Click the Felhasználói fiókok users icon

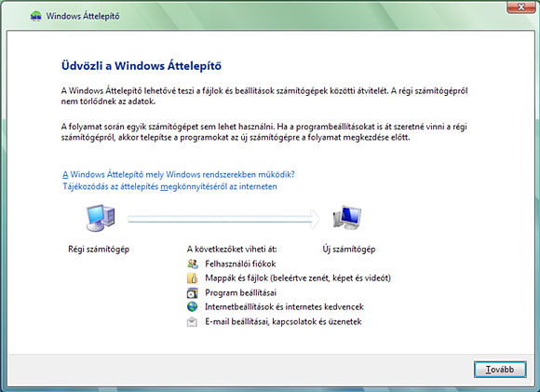[193, 264]
